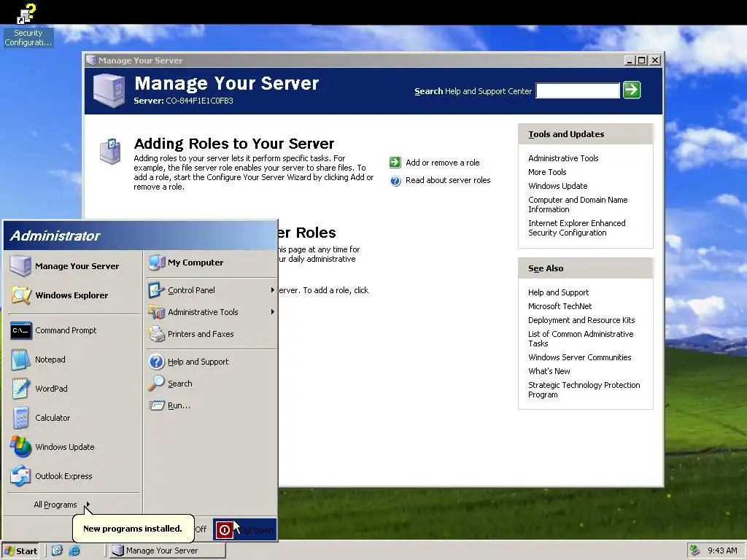Image resolution: width=747 pixels, height=560 pixels.
Task: Select Help and Support start menu text
Action: 198,362
